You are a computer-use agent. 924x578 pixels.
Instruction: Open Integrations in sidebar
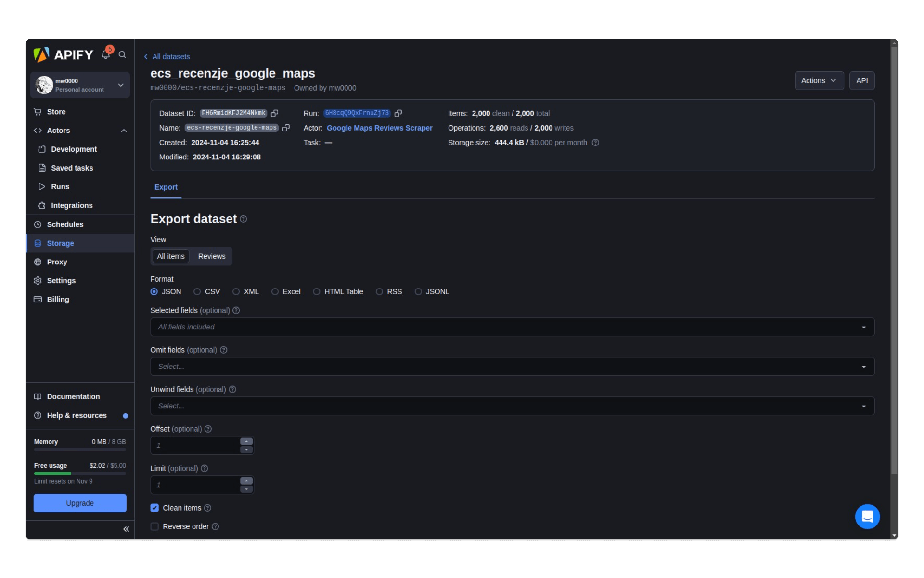(x=80, y=206)
